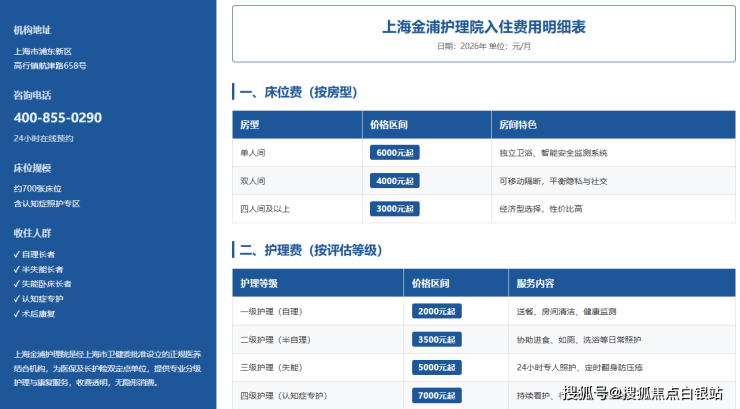Click the 咨询电话 heading
Image resolution: width=740 pixels, height=409 pixels.
coord(32,95)
